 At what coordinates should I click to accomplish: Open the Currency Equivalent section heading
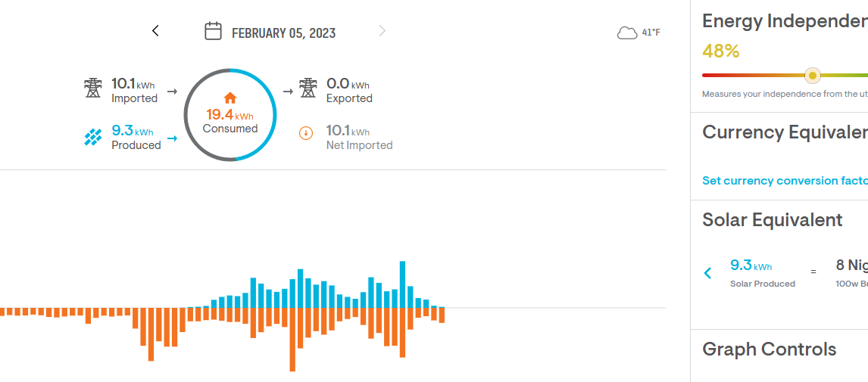click(785, 132)
